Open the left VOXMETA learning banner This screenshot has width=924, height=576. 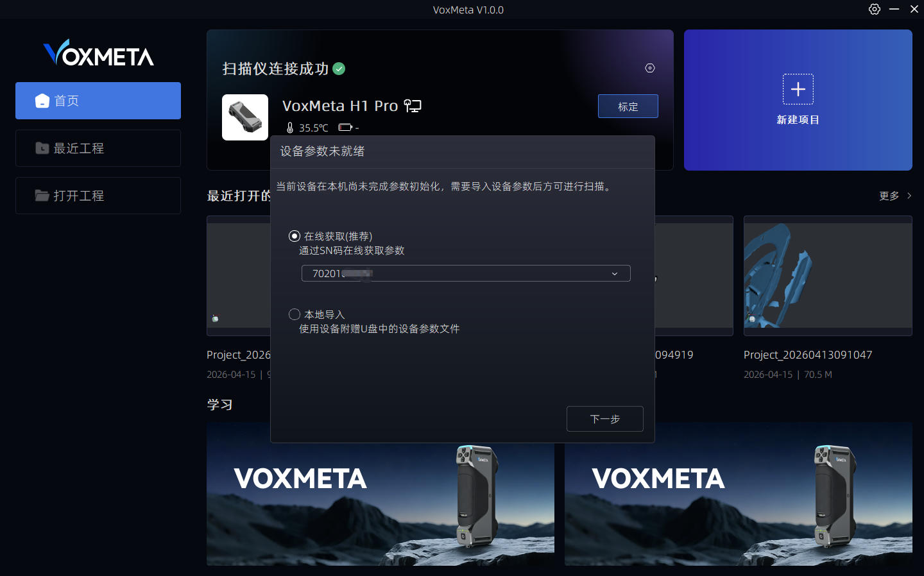381,494
